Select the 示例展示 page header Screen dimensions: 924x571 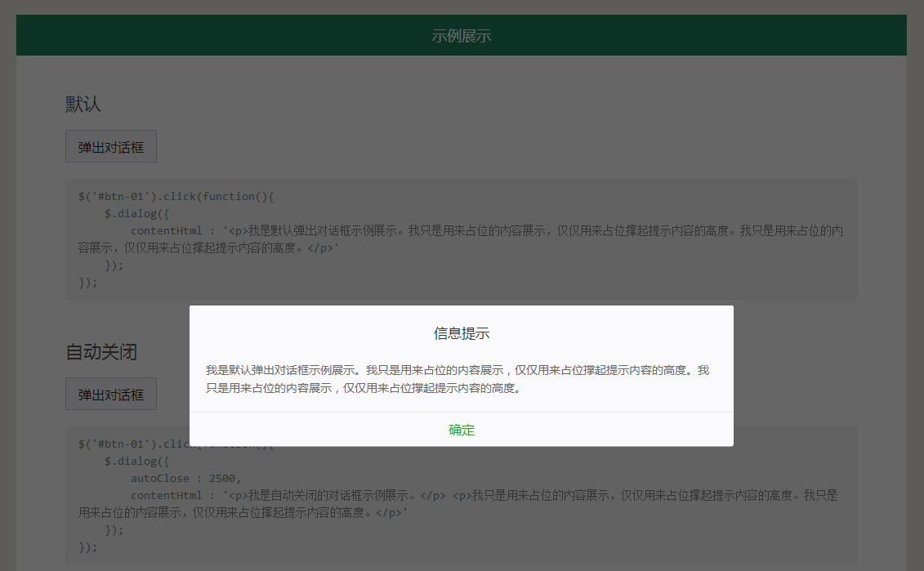(x=462, y=36)
